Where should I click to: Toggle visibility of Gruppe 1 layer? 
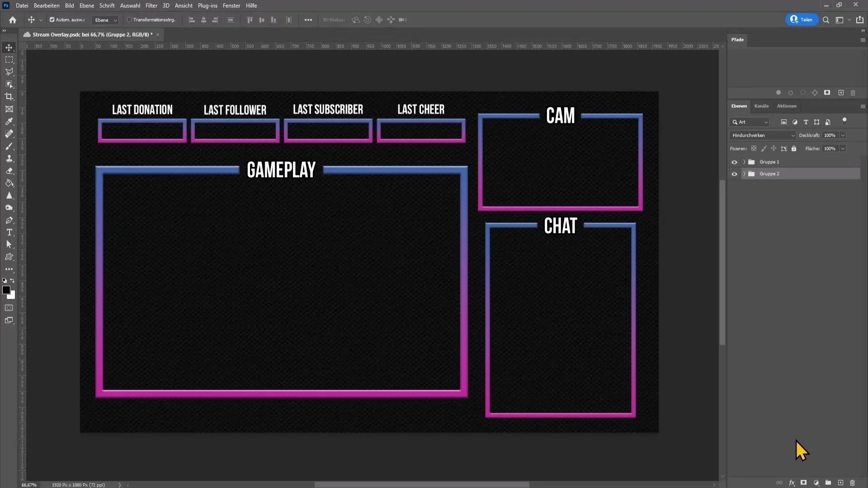[x=735, y=162]
